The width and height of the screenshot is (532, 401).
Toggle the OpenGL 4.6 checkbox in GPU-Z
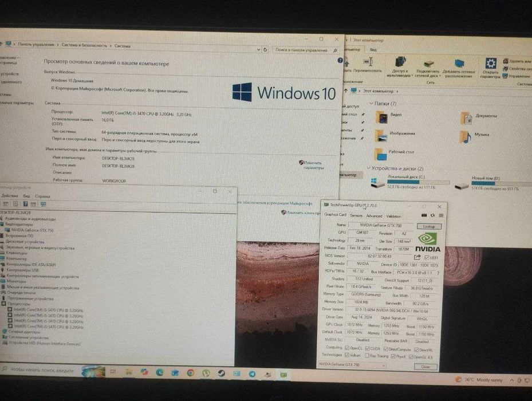(411, 357)
